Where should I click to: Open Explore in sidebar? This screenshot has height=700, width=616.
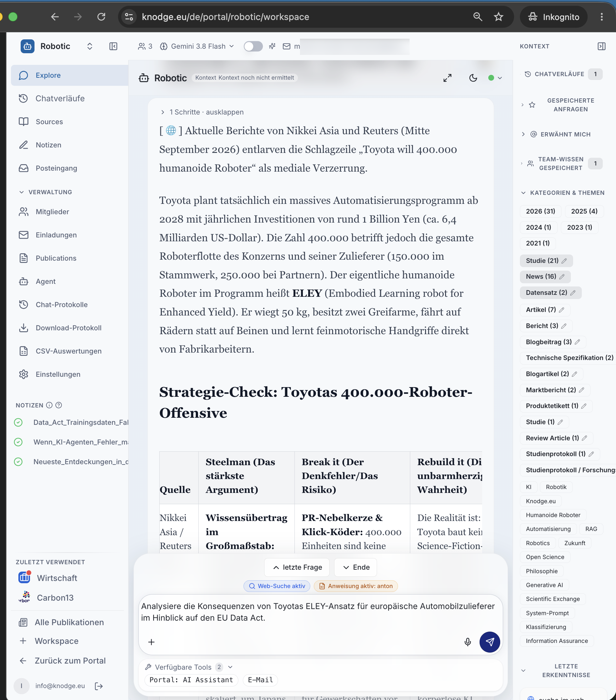click(x=70, y=75)
